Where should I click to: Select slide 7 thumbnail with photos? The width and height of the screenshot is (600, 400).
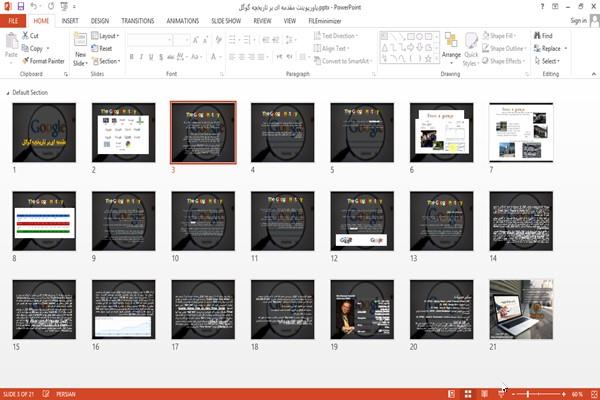521,132
